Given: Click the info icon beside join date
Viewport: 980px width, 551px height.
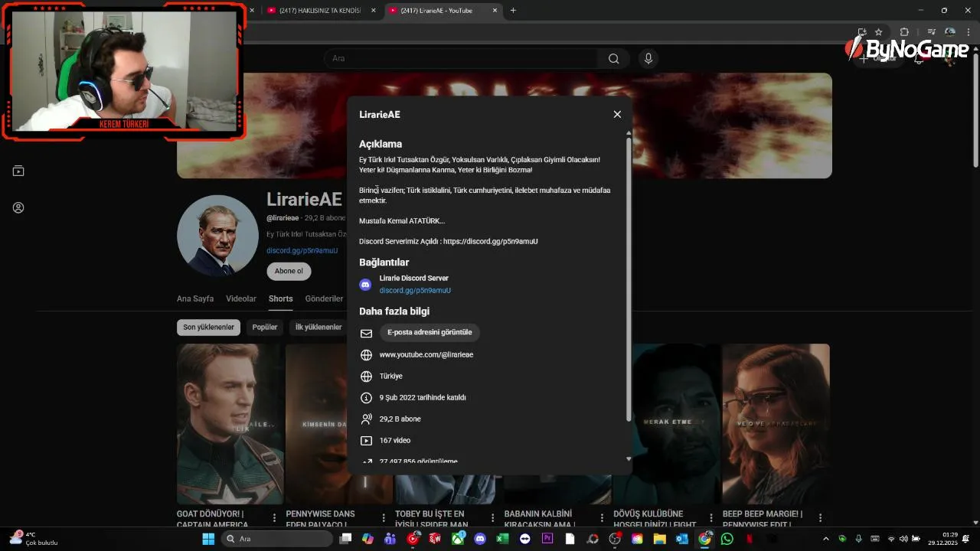Looking at the screenshot, I should click(366, 398).
